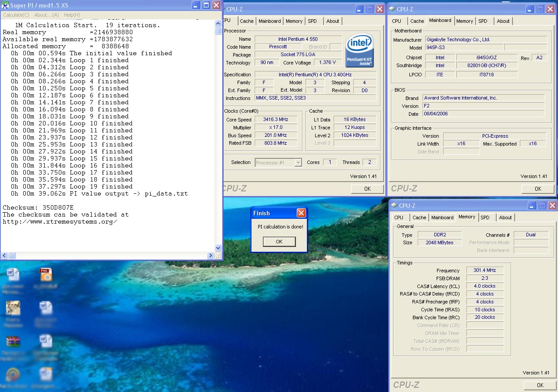Open SPD tab in CPU-Z Mainboard window
This screenshot has height=392, width=558.
[483, 21]
